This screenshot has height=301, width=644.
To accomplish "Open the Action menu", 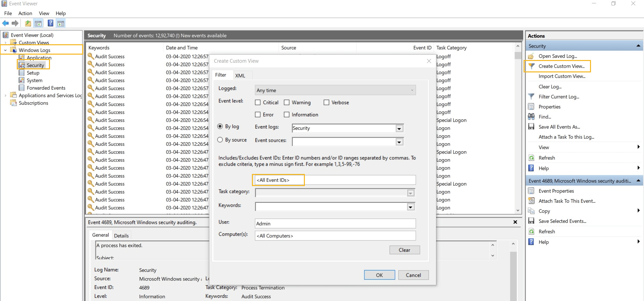I will click(x=25, y=13).
